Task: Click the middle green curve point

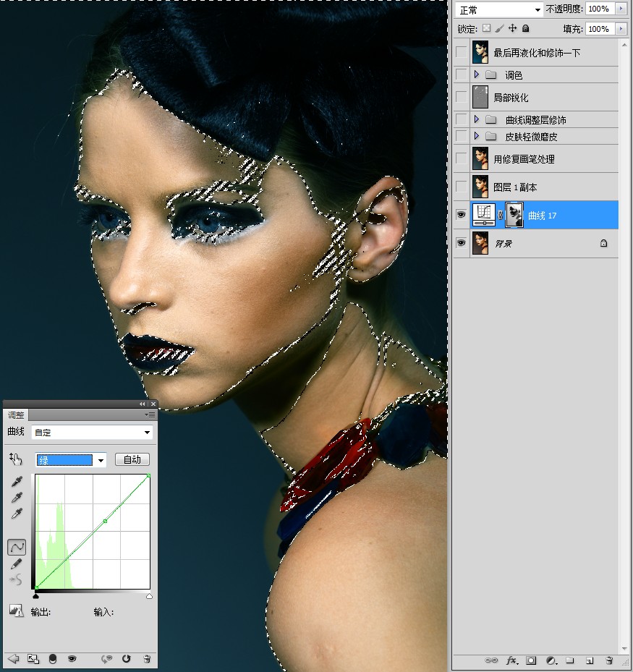Action: pos(106,521)
